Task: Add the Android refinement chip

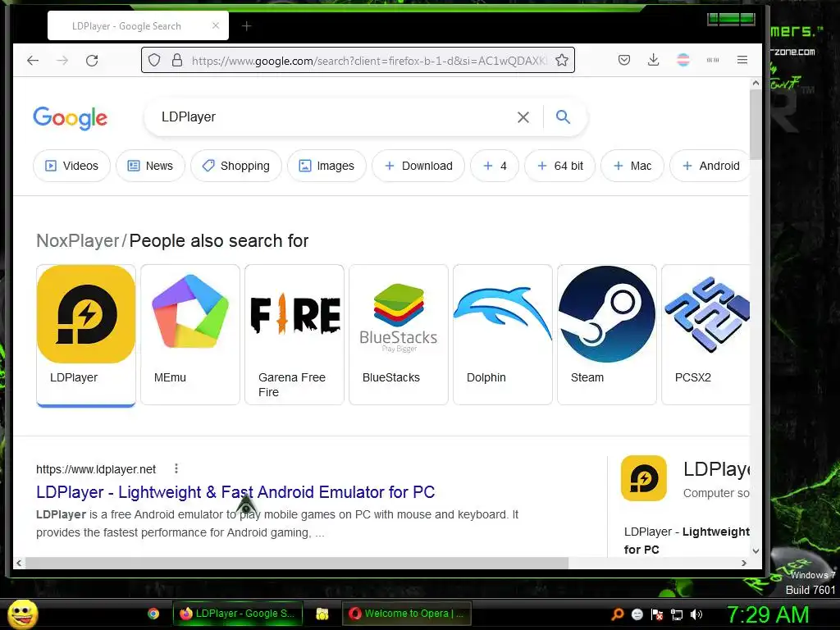Action: (710, 166)
